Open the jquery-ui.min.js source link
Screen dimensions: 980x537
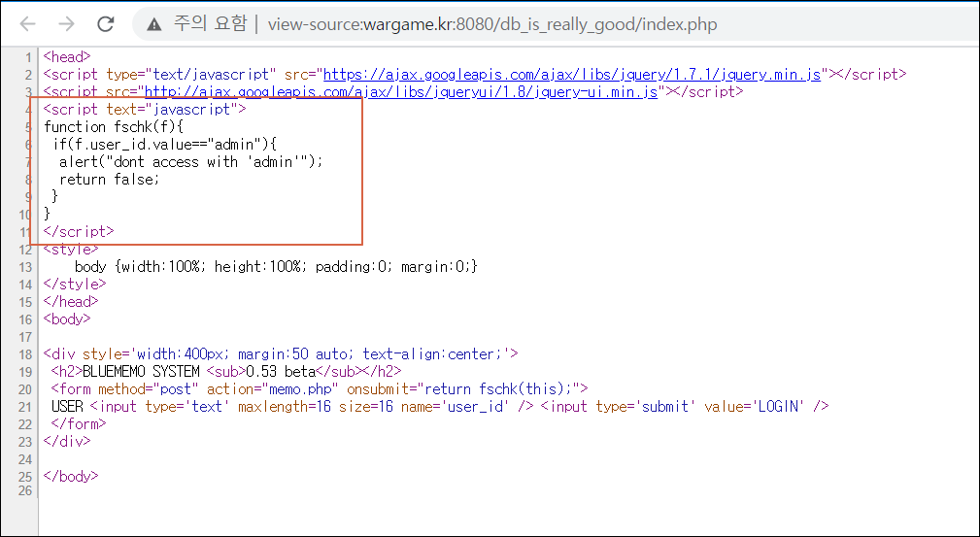tap(401, 92)
